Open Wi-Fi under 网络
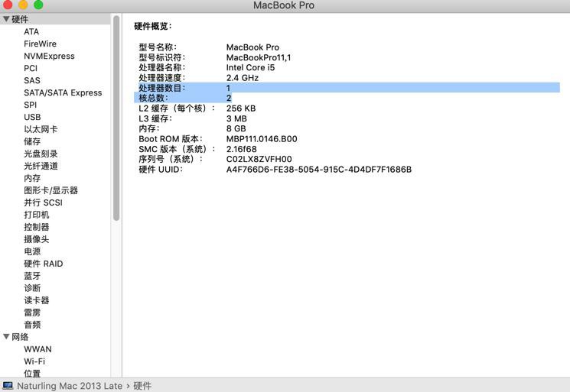Viewport: 570px width, 392px height. (34, 361)
